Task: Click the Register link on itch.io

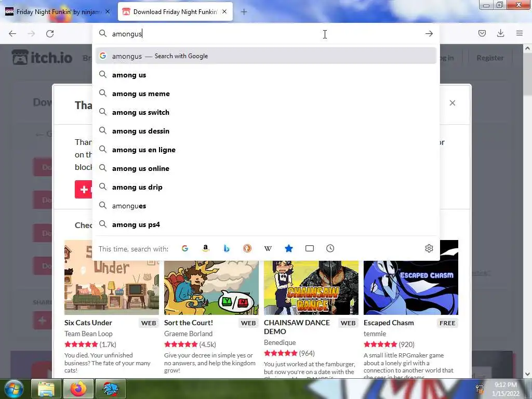Action: [490, 58]
